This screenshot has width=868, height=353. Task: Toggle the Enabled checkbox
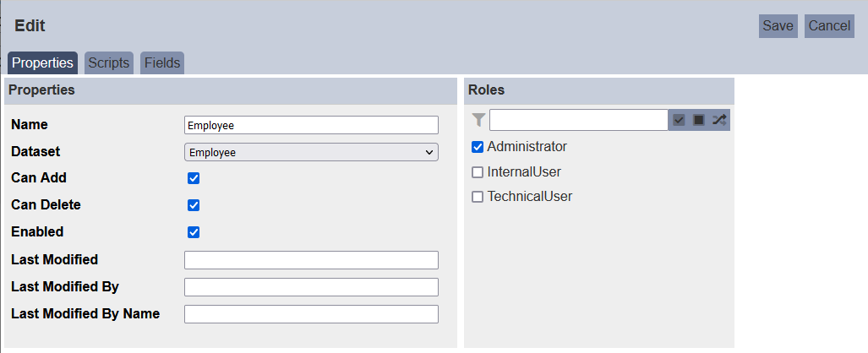tap(194, 232)
